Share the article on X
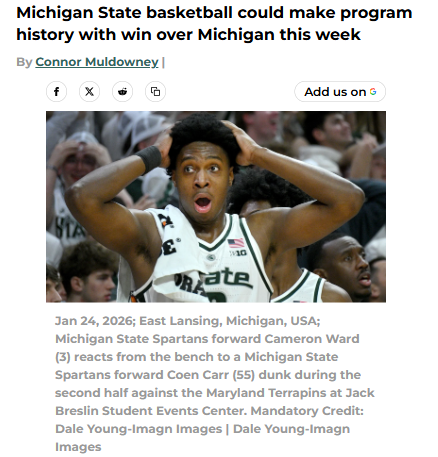 89,92
